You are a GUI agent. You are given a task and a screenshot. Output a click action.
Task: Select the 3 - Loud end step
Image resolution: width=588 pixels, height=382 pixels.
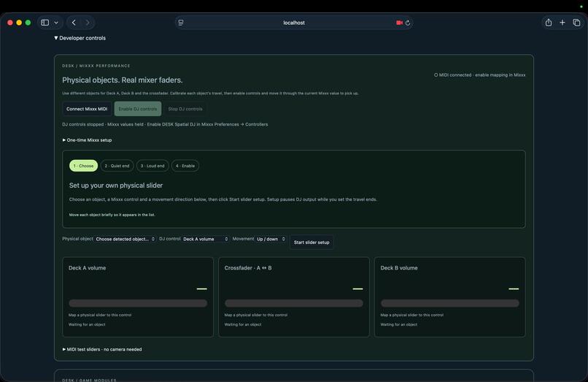tap(152, 166)
